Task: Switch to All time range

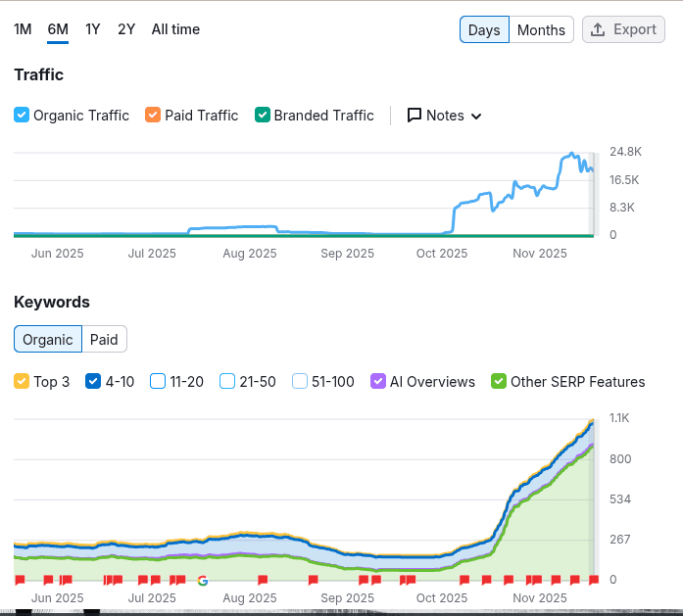Action: coord(175,29)
